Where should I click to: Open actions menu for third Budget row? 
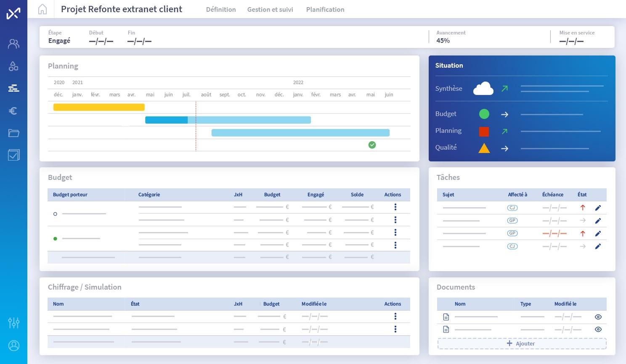395,232
